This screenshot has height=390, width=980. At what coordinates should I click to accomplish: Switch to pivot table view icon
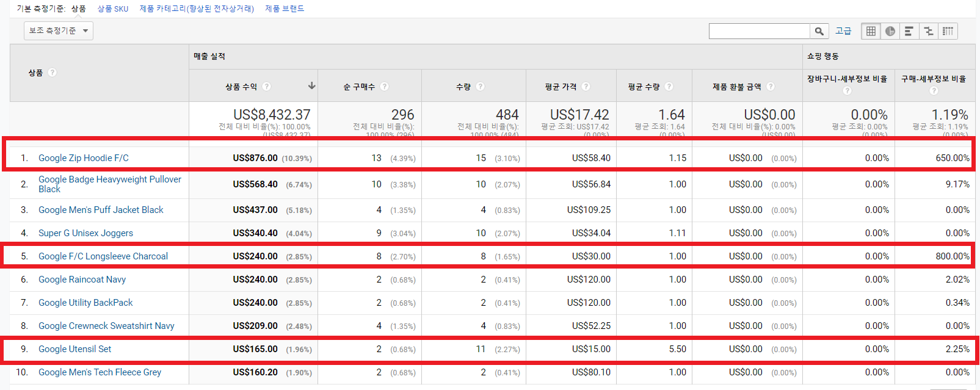(948, 31)
